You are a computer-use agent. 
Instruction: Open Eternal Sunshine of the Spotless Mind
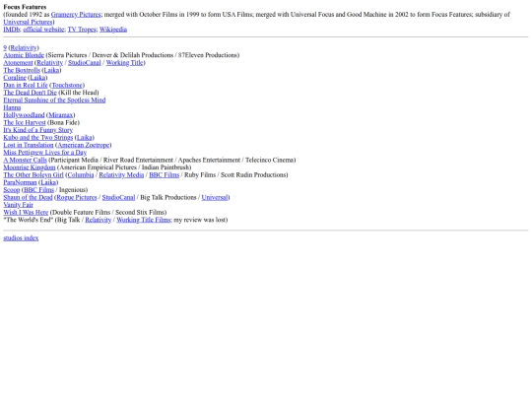[54, 100]
